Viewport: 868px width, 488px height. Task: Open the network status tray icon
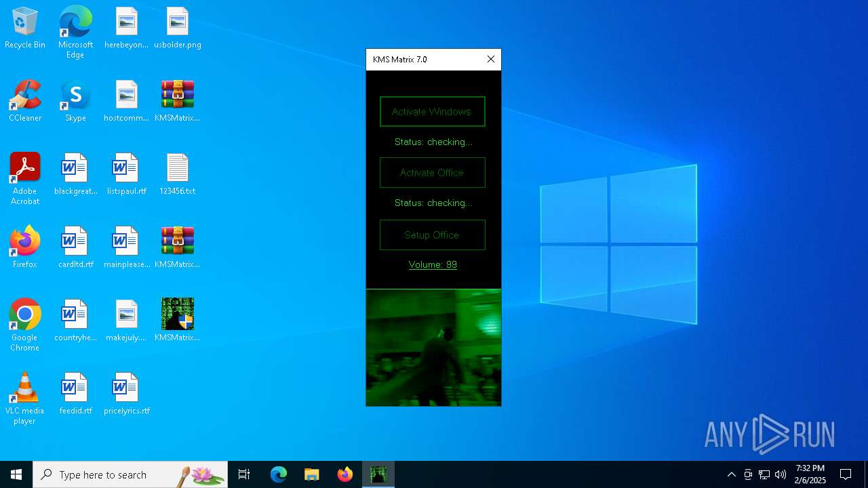click(764, 474)
